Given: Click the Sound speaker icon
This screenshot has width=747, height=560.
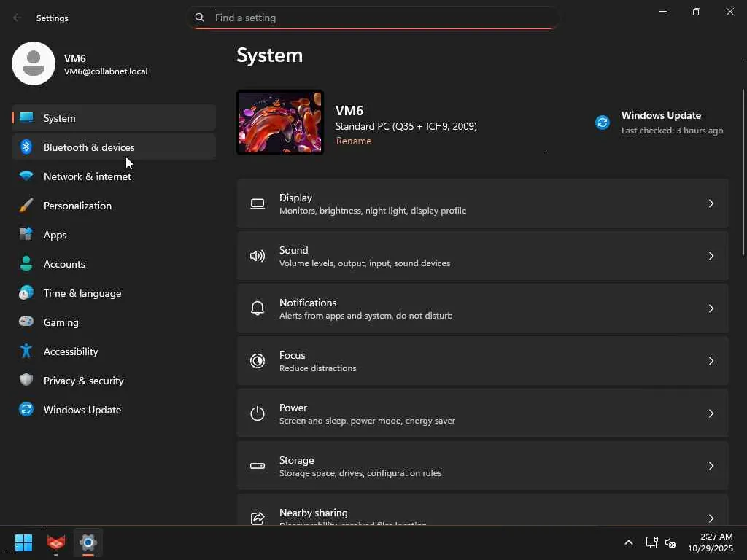Looking at the screenshot, I should tap(258, 256).
